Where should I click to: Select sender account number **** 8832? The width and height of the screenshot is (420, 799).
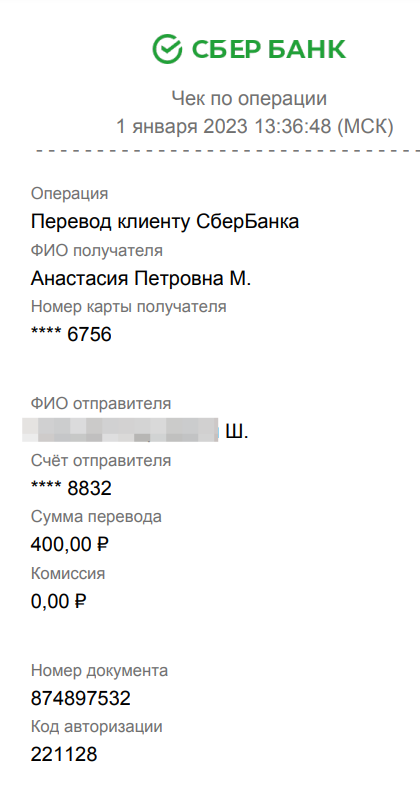pyautogui.click(x=71, y=489)
